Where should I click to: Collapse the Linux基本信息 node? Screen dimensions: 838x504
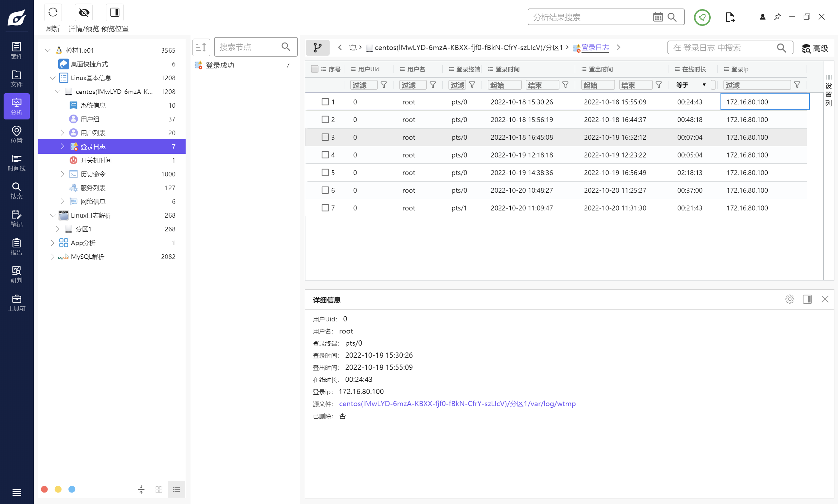click(x=53, y=78)
